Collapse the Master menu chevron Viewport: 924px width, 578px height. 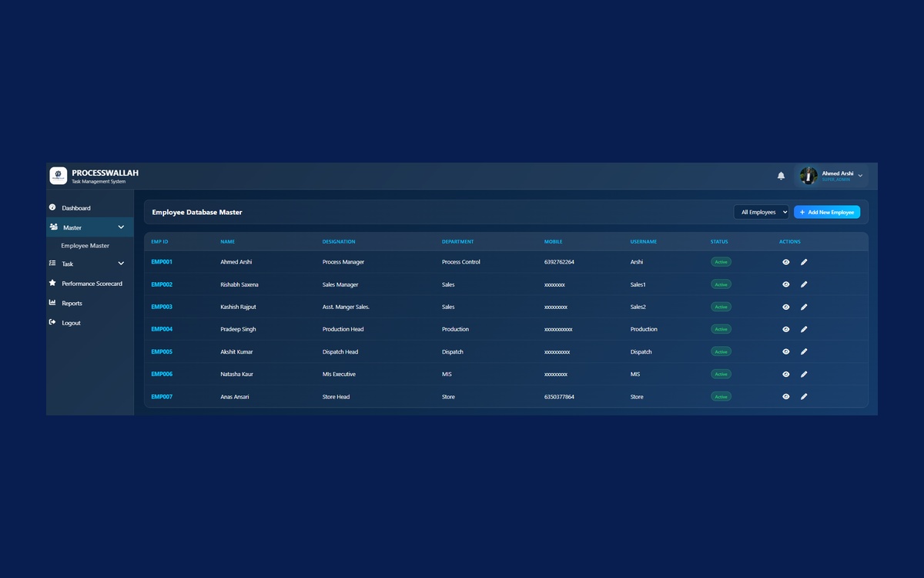coord(121,227)
